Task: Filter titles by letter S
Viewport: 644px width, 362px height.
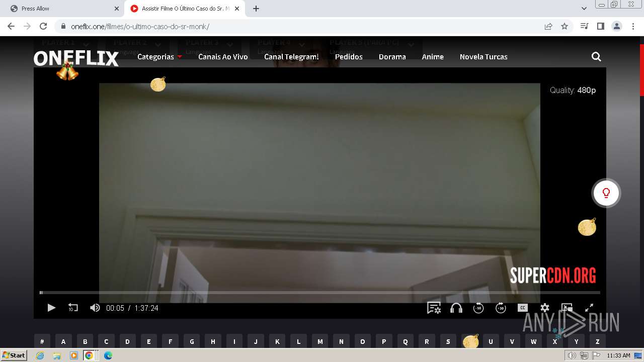Action: [x=448, y=341]
